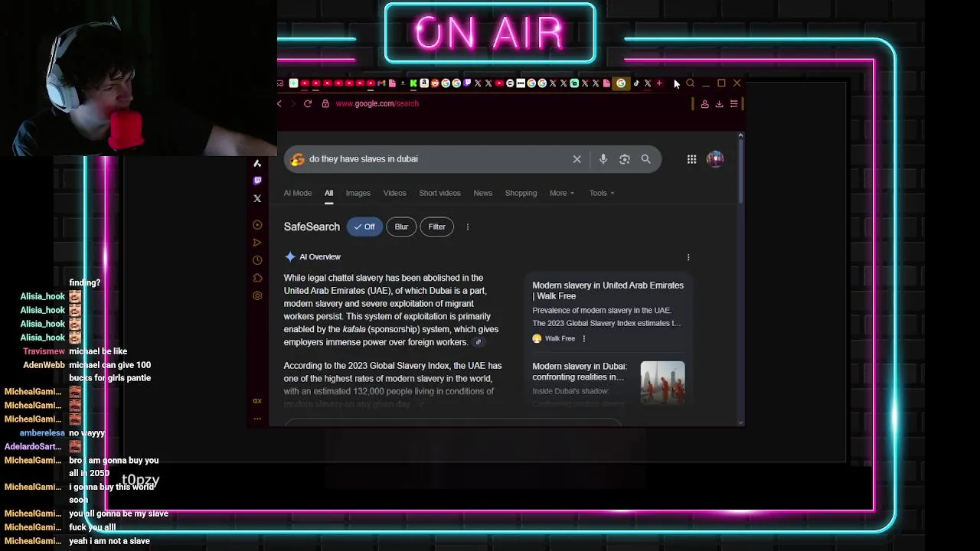The width and height of the screenshot is (980, 551).
Task: Select the active Google search tab
Action: click(621, 83)
